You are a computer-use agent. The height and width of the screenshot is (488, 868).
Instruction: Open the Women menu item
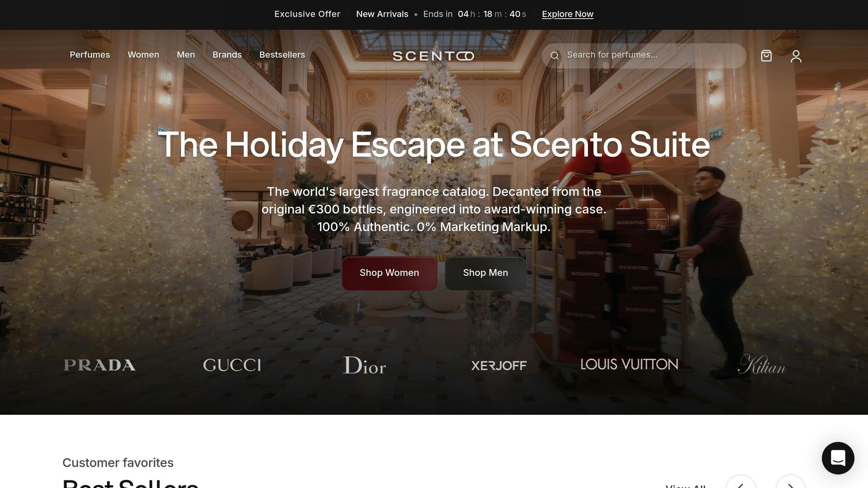(143, 55)
